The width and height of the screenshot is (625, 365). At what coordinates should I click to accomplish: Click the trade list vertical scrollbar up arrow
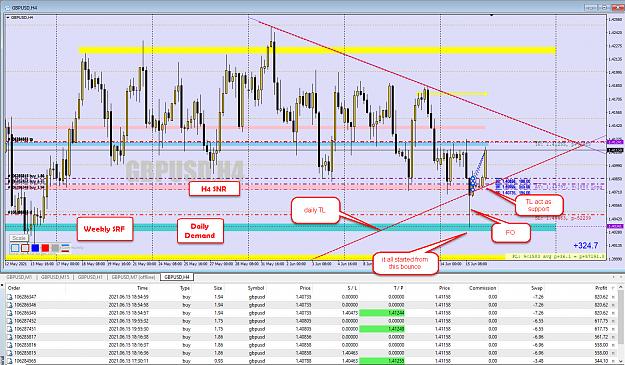tap(621, 287)
